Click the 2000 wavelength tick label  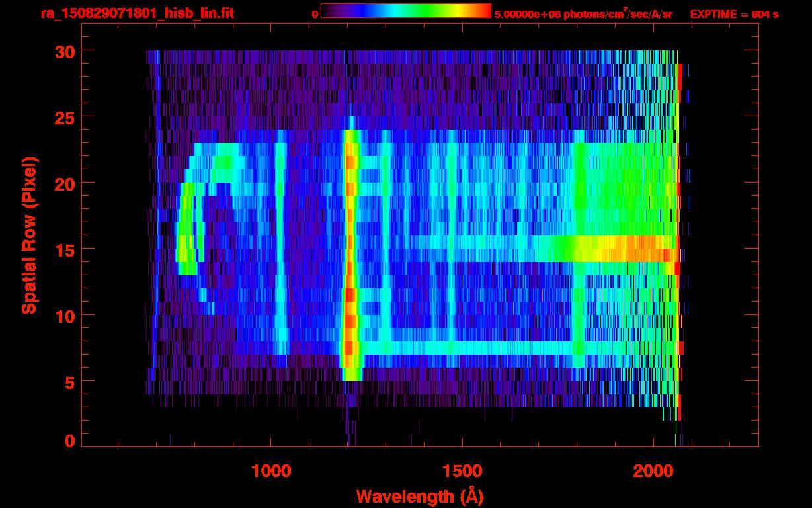653,471
